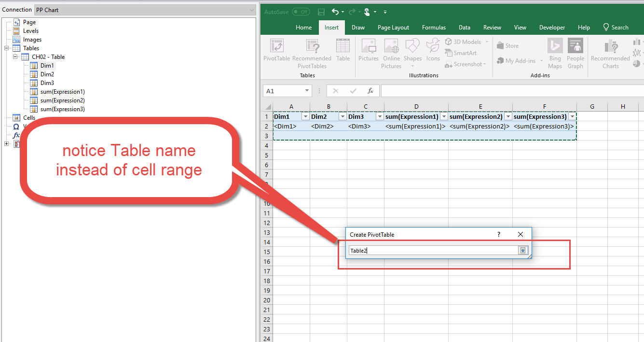Insert Pictures from ribbon

pyautogui.click(x=368, y=50)
